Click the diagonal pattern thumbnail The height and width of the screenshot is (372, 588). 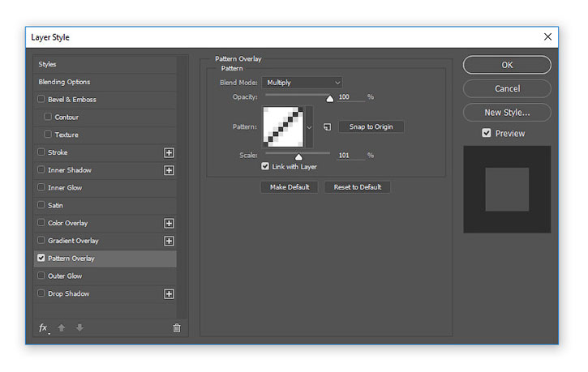(x=283, y=126)
